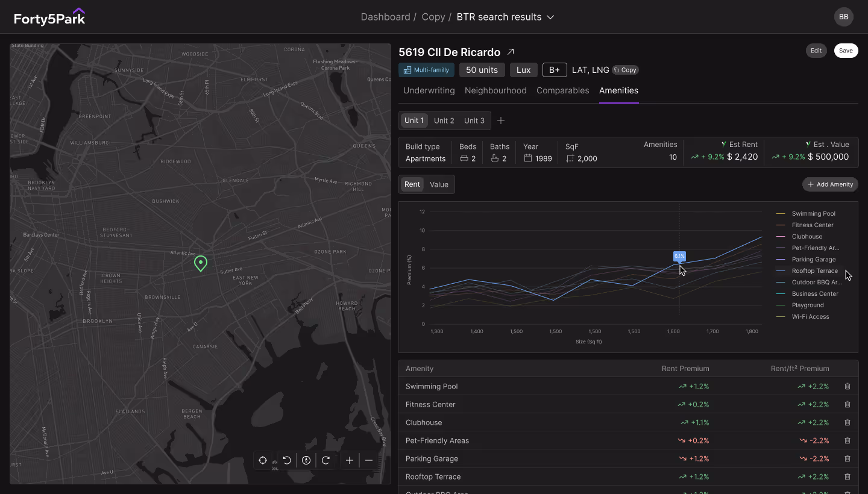Click the Add Amenity button

tap(830, 184)
